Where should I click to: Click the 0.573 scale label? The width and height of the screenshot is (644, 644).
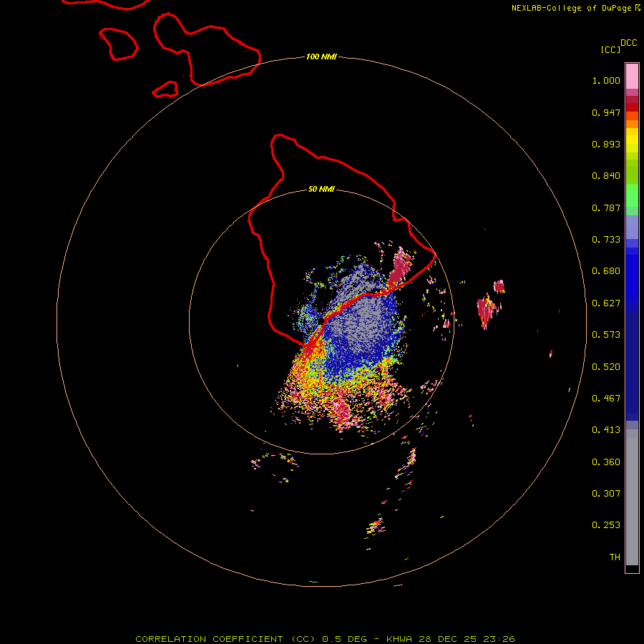point(606,335)
